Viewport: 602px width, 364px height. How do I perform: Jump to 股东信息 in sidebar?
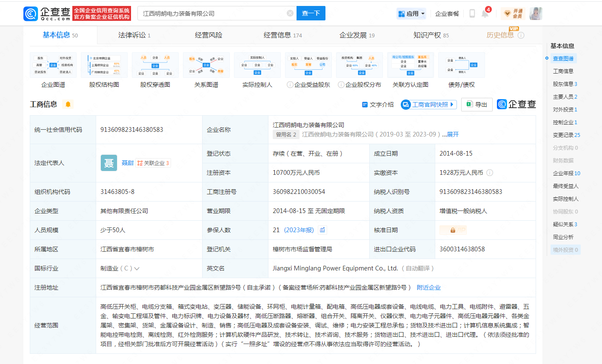(565, 84)
